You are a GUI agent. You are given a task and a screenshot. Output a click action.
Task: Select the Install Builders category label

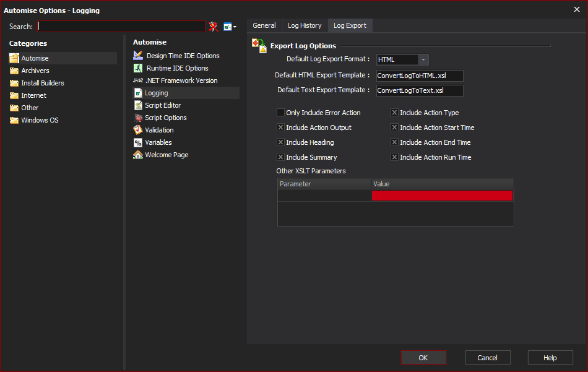[43, 83]
